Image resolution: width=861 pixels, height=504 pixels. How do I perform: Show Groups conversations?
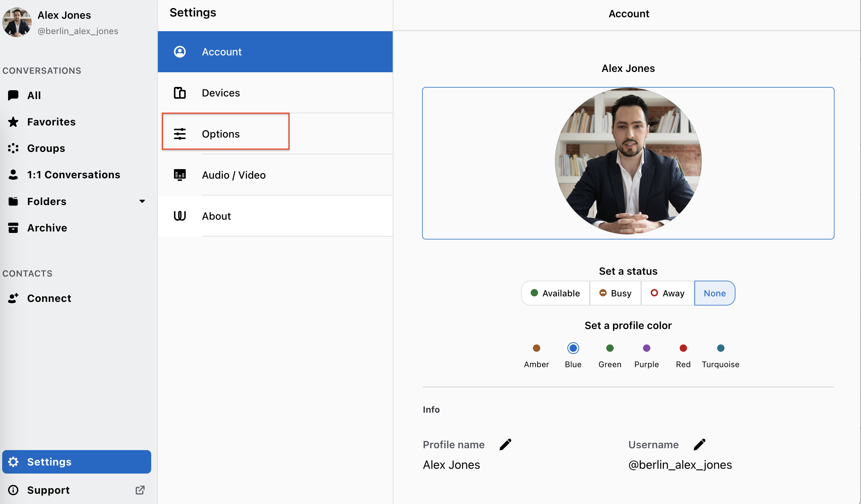(77, 148)
